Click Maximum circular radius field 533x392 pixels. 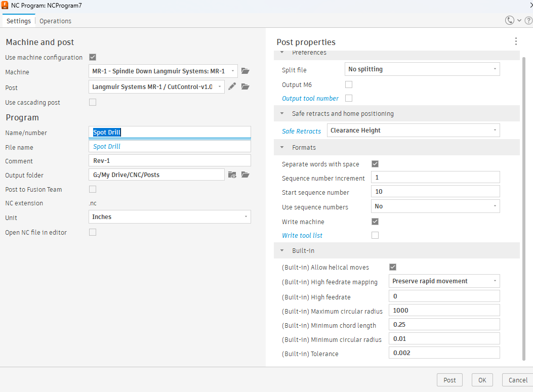[444, 311]
